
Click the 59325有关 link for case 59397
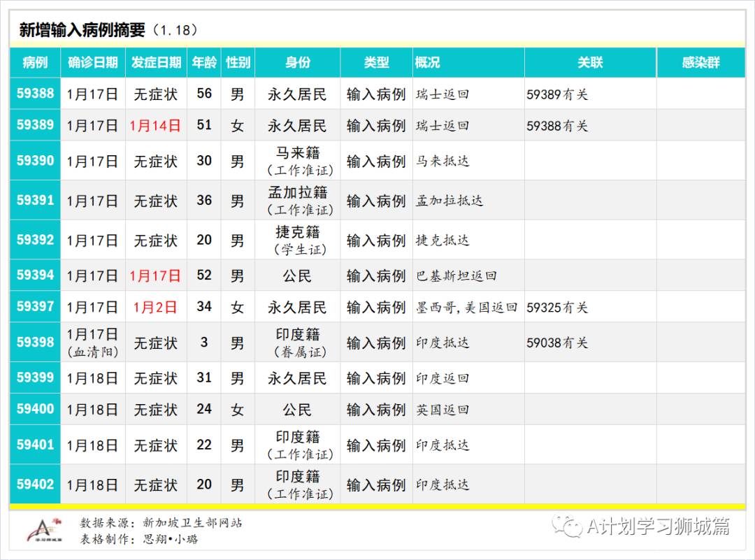(x=556, y=307)
